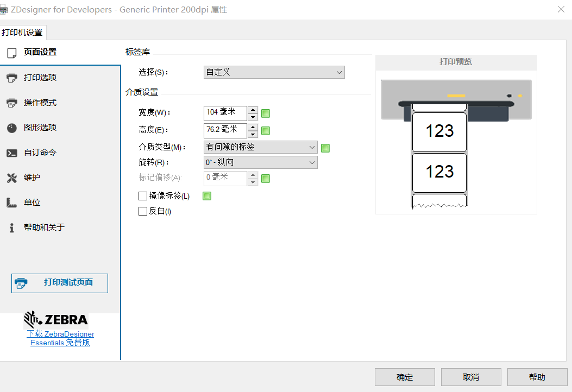Image resolution: width=572 pixels, height=392 pixels.
Task: Click the green indicator next to 介质类型
Action: [x=325, y=148]
